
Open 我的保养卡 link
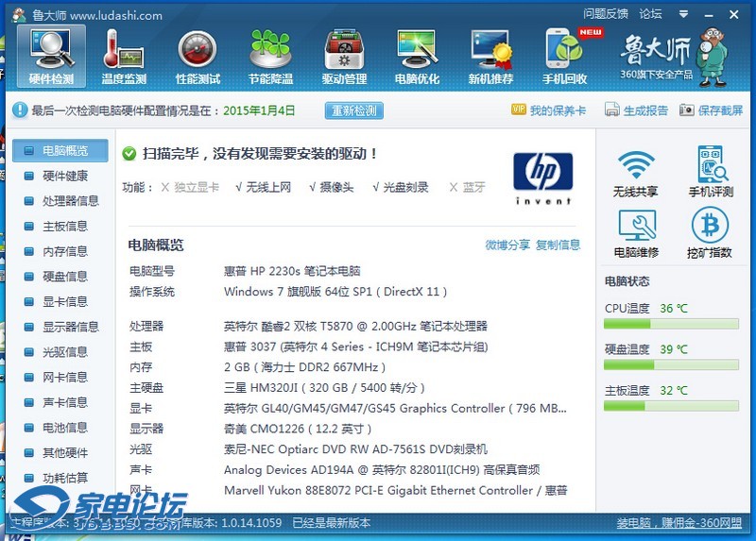coord(558,110)
